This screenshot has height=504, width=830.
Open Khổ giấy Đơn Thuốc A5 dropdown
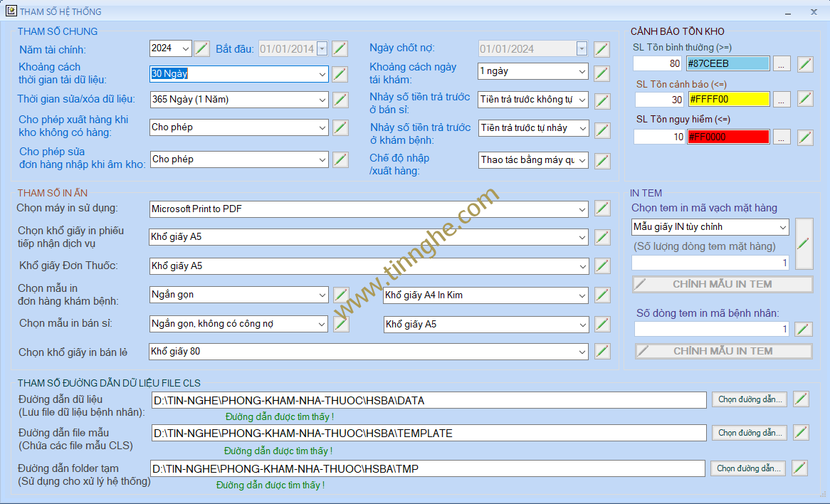(582, 266)
